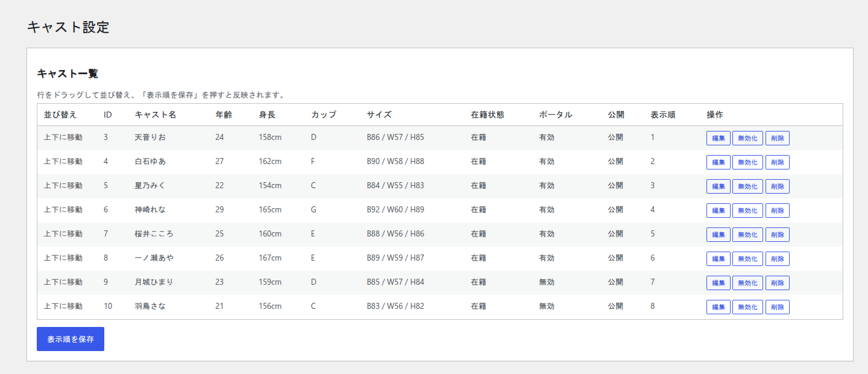
Task: Click the 身長 column header
Action: click(268, 115)
